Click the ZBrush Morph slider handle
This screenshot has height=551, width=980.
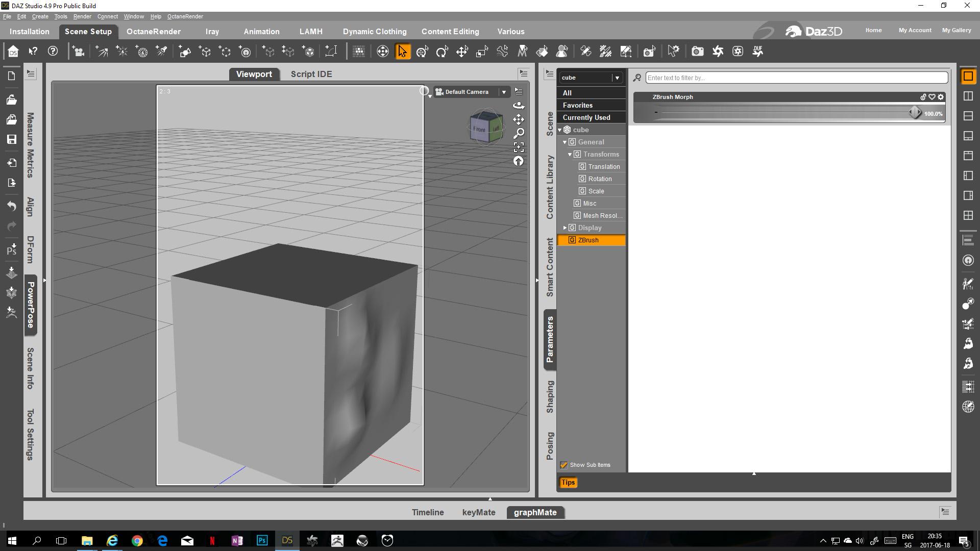[915, 113]
